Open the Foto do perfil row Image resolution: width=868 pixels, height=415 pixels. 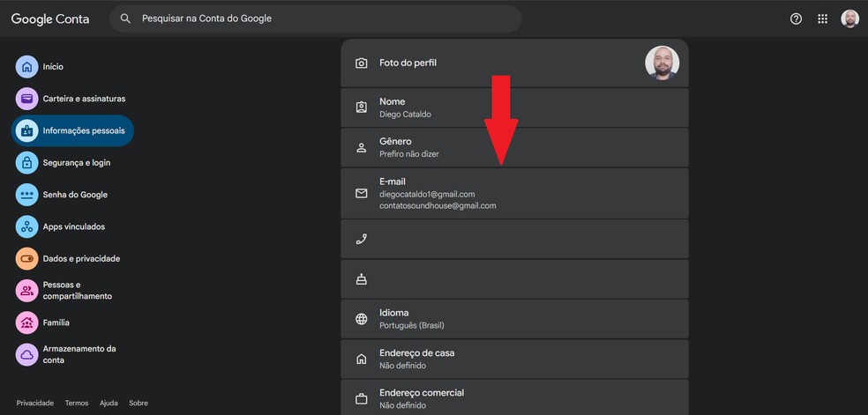click(x=515, y=63)
